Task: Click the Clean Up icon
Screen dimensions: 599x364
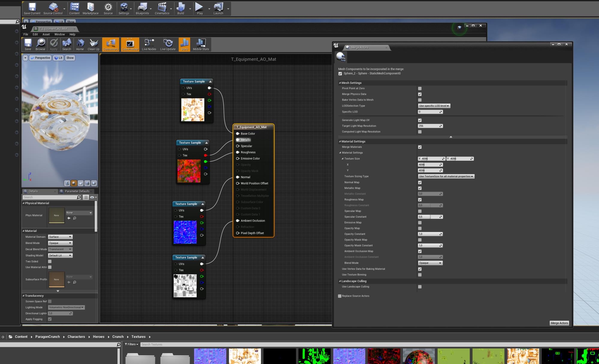Action: click(x=93, y=45)
